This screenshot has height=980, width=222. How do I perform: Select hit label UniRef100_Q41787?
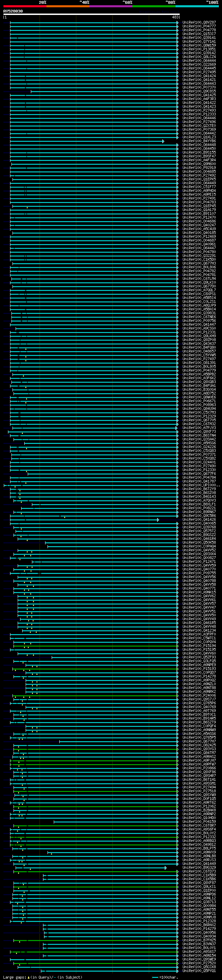click(199, 481)
